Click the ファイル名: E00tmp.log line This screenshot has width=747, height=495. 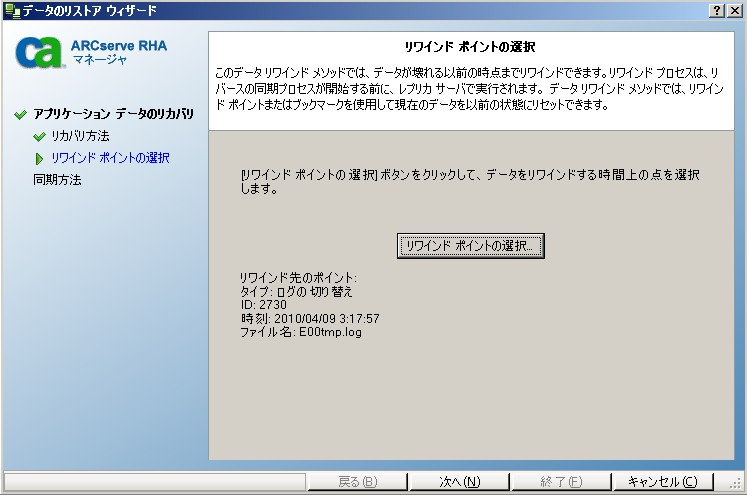pyautogui.click(x=301, y=332)
